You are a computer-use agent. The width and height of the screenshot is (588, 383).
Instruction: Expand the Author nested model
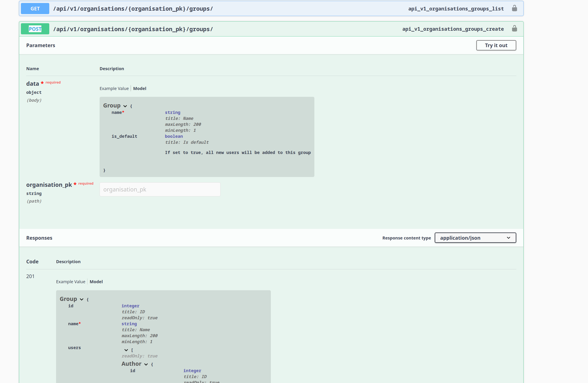tap(146, 364)
